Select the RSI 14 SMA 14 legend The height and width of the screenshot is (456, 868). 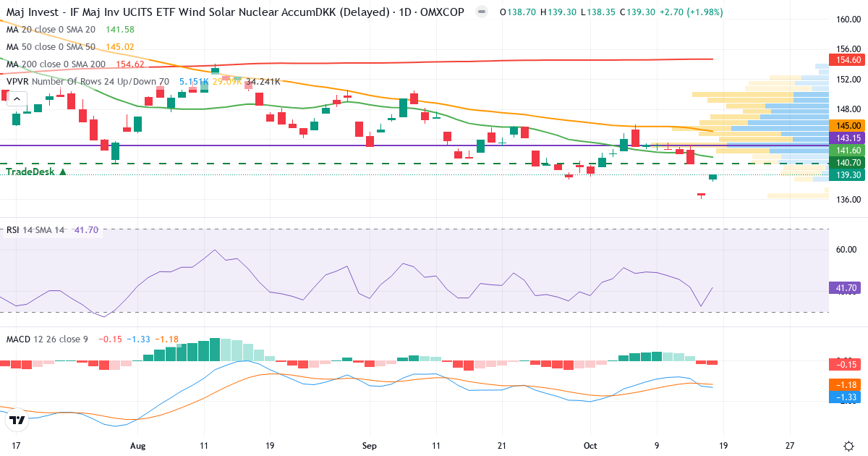pyautogui.click(x=35, y=229)
